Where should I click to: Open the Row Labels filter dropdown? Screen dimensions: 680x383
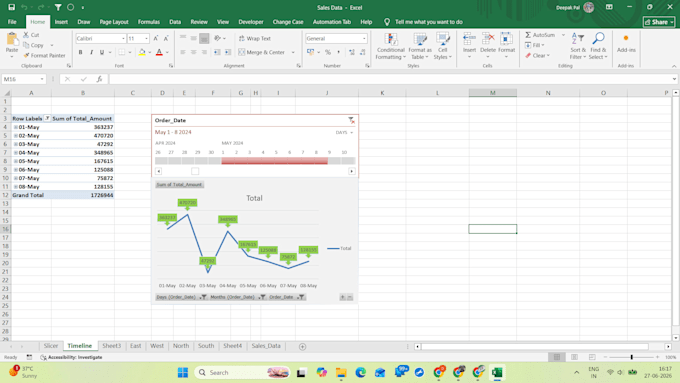click(x=47, y=118)
